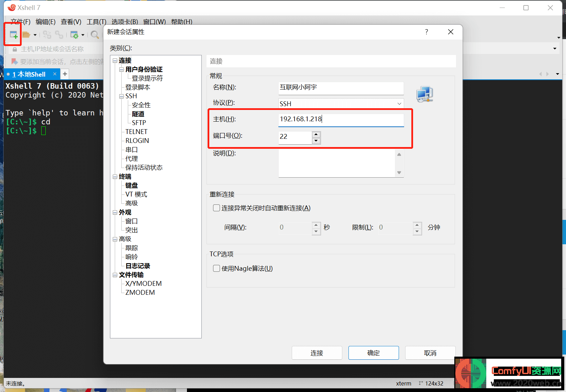The image size is (566, 392).
Task: Click the description box scroll-down arrow
Action: tap(399, 172)
